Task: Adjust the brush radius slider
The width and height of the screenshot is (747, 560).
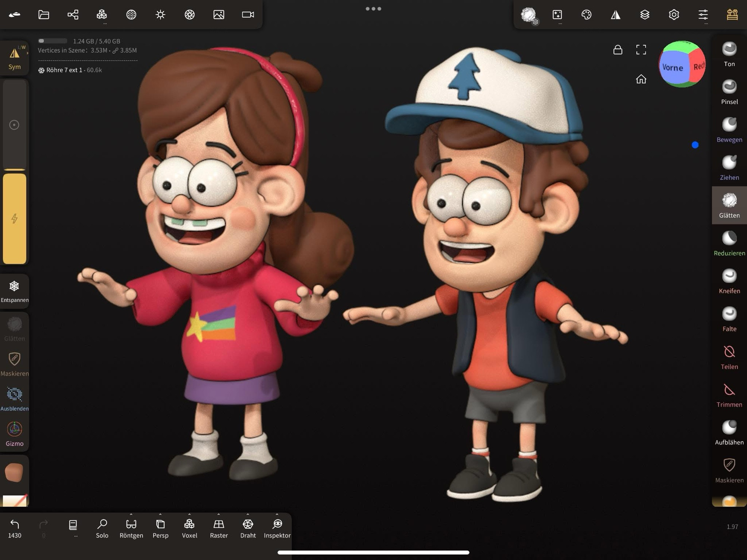Action: click(15, 125)
